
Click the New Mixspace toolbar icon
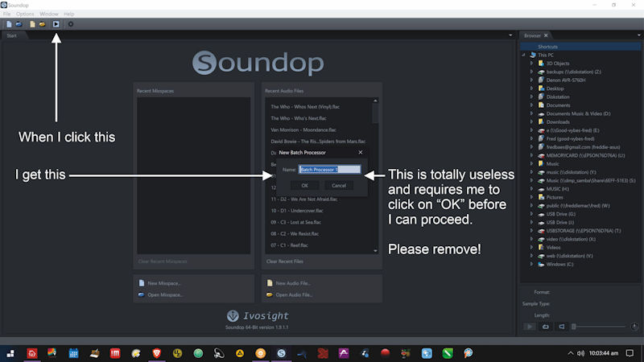click(8, 24)
